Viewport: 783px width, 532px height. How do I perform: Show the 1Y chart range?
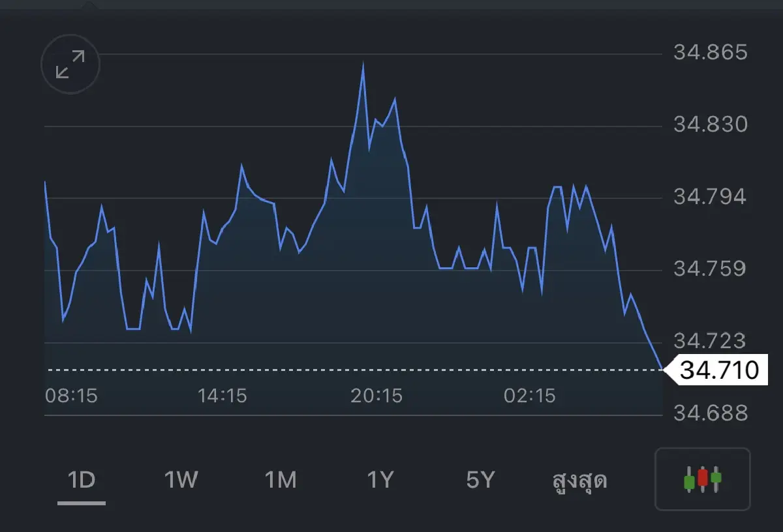(x=380, y=480)
